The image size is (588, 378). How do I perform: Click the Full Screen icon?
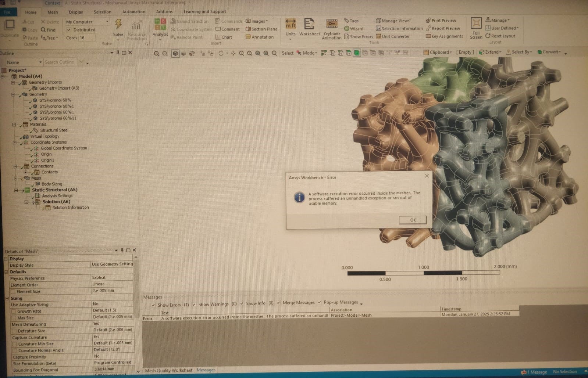476,24
